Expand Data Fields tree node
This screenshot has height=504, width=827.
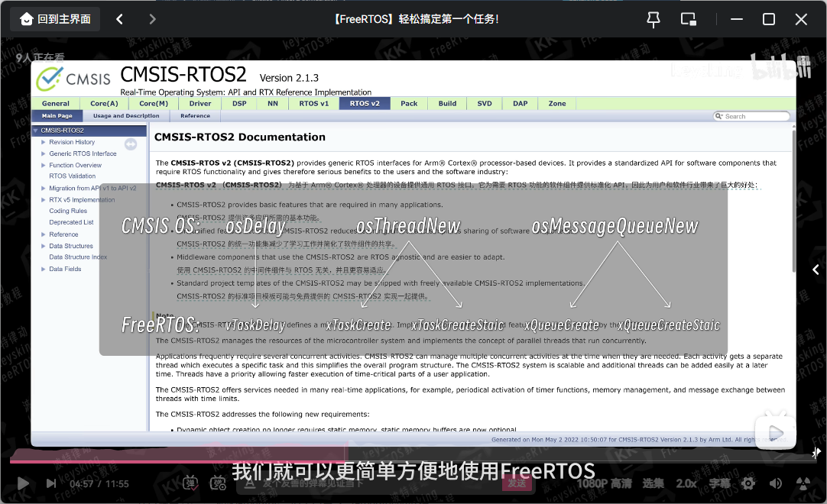point(44,270)
